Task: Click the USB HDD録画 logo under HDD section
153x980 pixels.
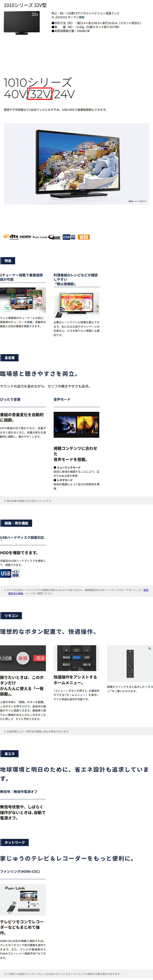Action: (10, 573)
